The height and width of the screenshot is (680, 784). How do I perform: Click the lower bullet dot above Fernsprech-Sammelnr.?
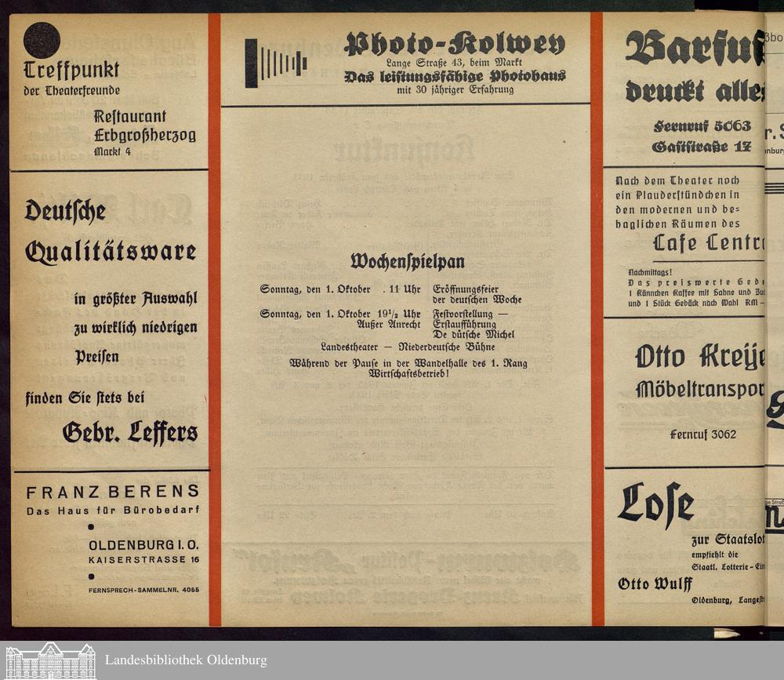(x=91, y=576)
